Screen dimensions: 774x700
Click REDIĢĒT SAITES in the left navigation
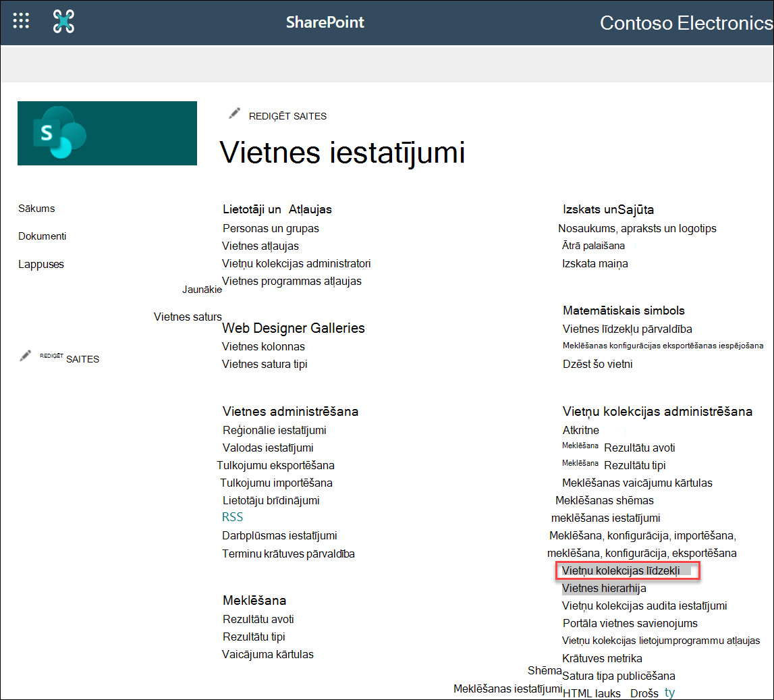[70, 358]
